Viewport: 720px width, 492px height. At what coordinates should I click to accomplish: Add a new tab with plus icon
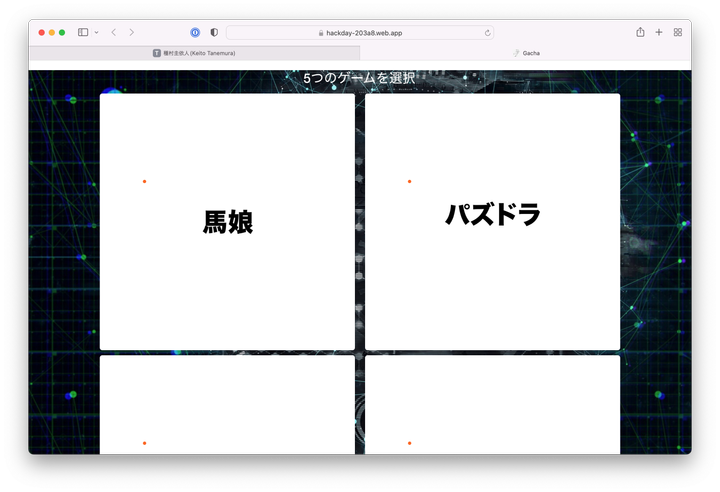click(x=659, y=32)
